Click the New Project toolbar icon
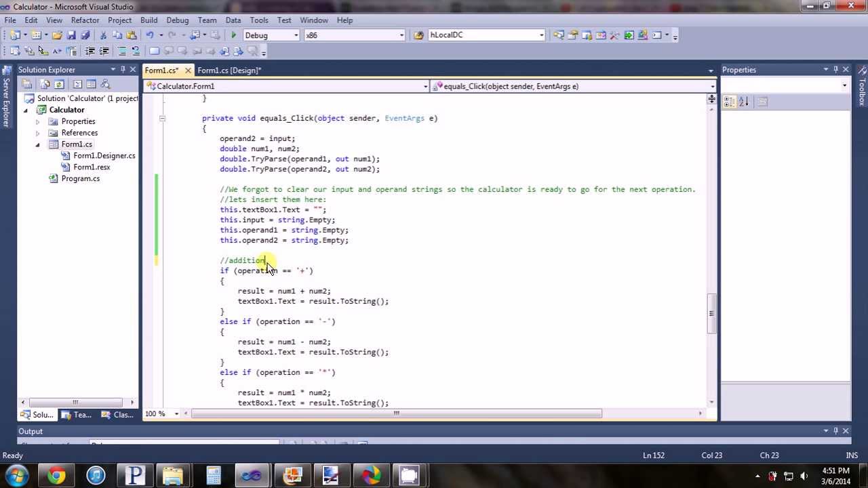868x488 pixels. [x=15, y=35]
